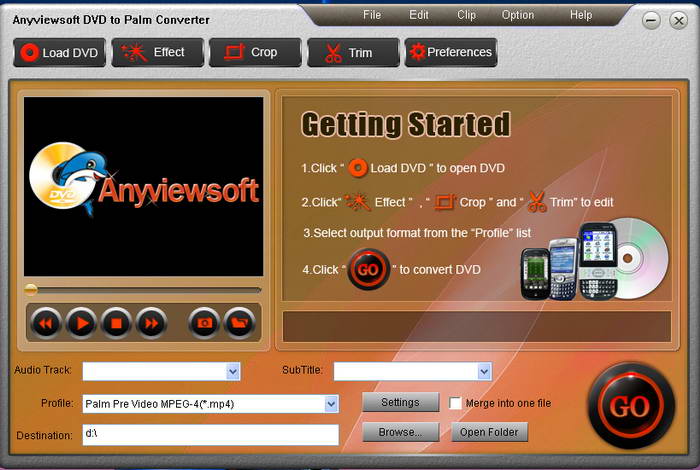Open the Option menu

(x=518, y=15)
